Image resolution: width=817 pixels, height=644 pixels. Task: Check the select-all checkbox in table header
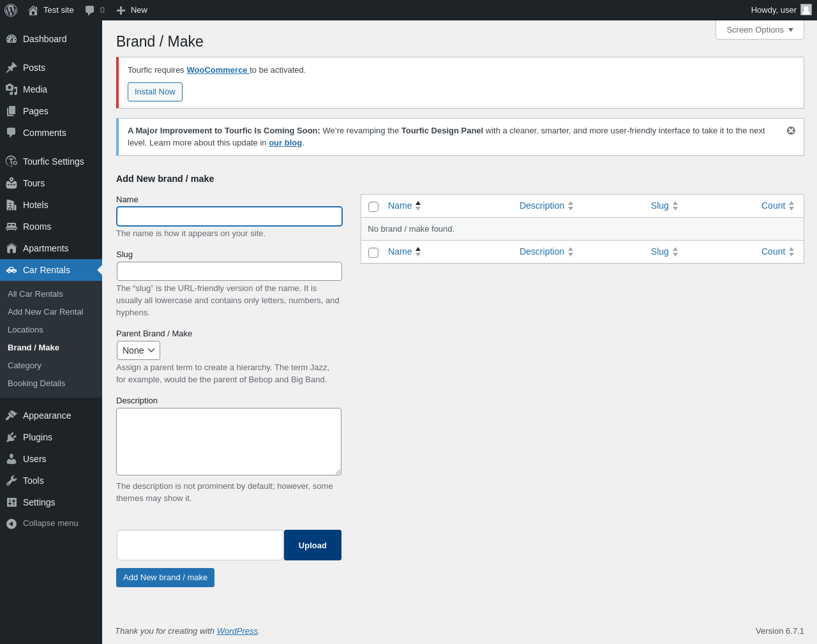[373, 207]
